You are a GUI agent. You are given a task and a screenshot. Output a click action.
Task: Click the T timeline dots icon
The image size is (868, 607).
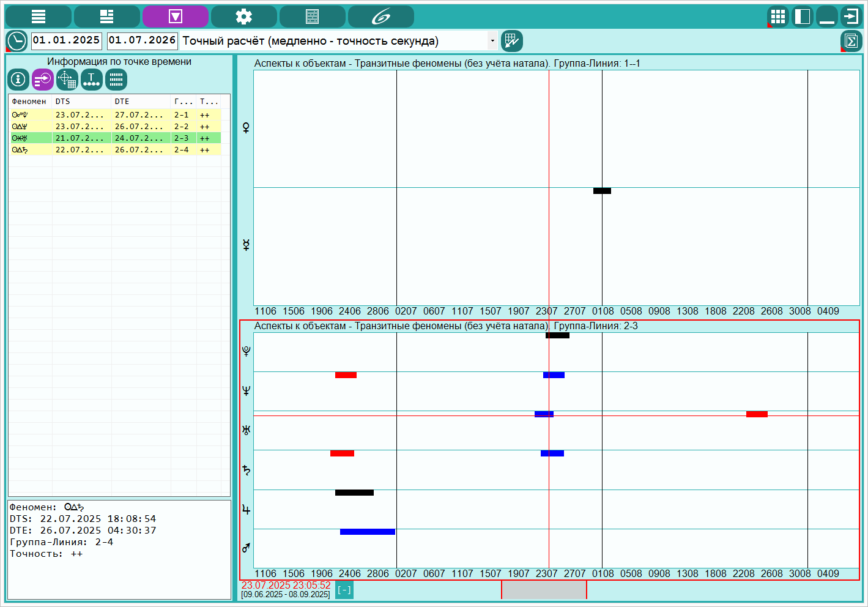[92, 80]
